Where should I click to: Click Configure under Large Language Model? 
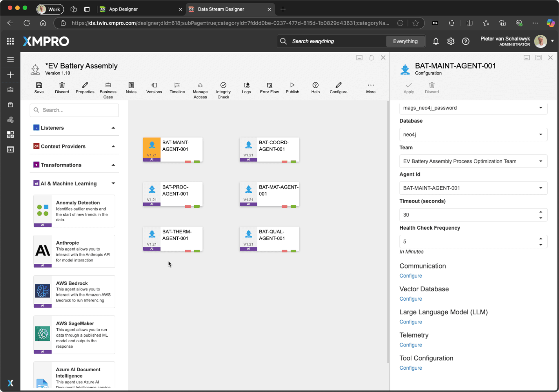[x=411, y=322]
